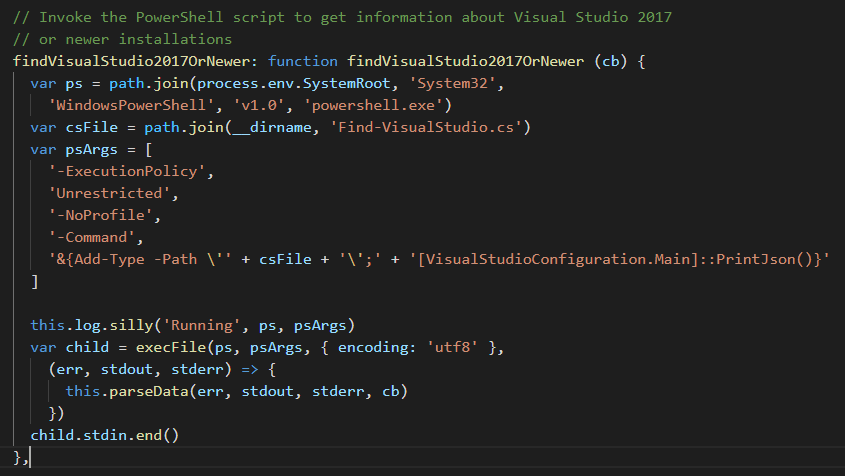The image size is (845, 476).
Task: Click the first comment line about PowerShell
Action: (342, 18)
